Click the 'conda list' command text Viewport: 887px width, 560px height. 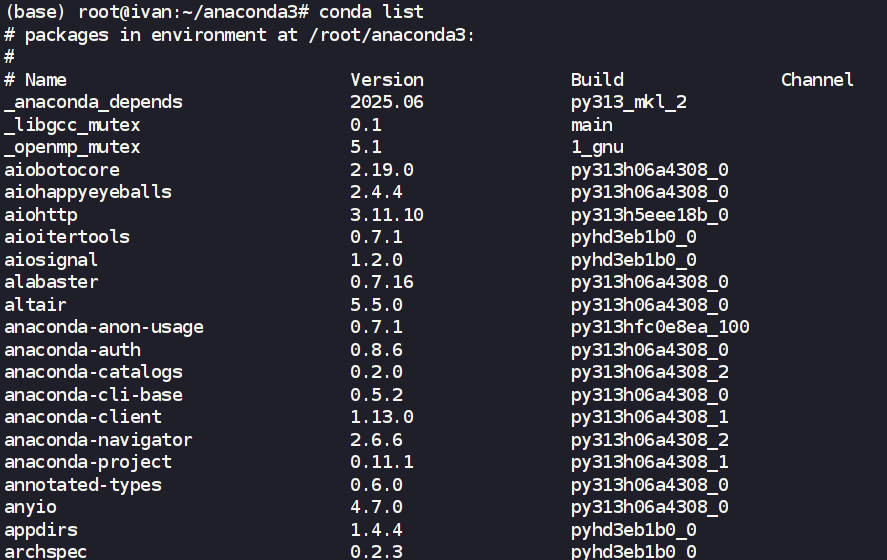pyautogui.click(x=371, y=12)
